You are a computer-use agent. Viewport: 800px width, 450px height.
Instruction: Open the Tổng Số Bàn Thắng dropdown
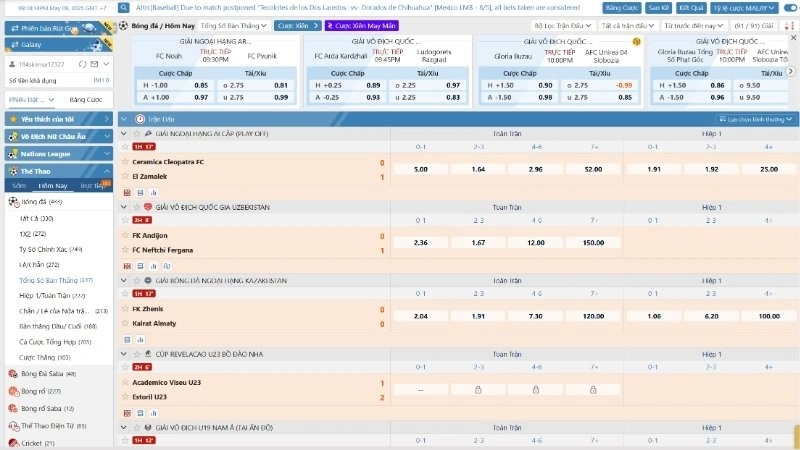232,24
